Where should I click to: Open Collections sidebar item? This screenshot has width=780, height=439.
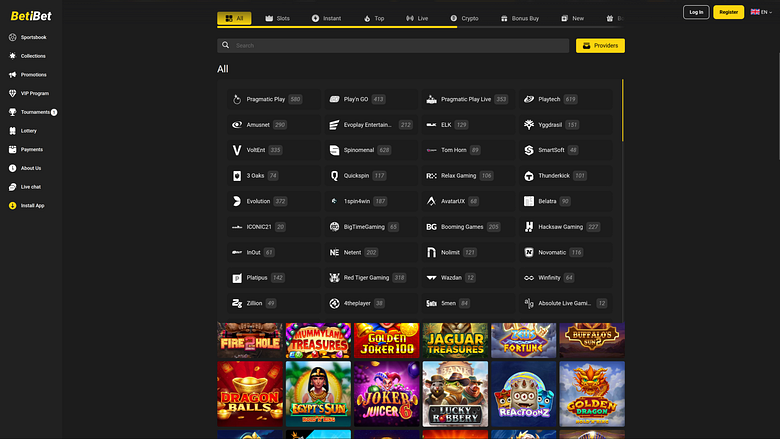click(27, 56)
